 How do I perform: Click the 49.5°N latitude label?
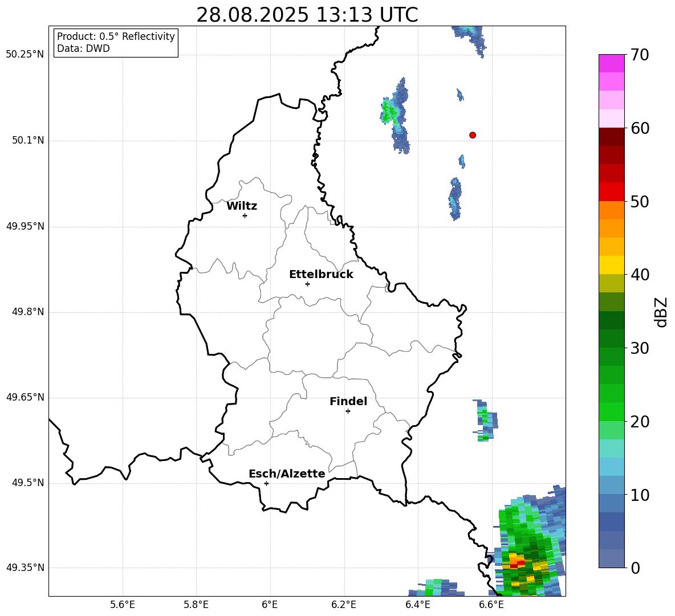(x=29, y=483)
